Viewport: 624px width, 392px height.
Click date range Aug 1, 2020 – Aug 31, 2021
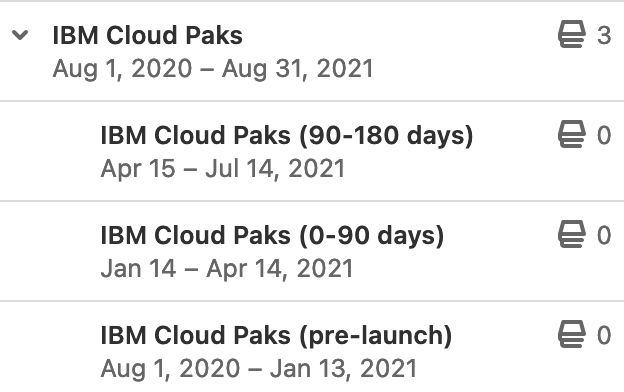213,68
